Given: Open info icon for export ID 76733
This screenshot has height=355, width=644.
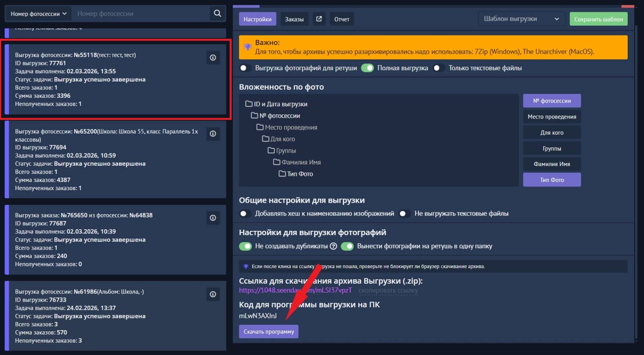Looking at the screenshot, I should (x=213, y=294).
